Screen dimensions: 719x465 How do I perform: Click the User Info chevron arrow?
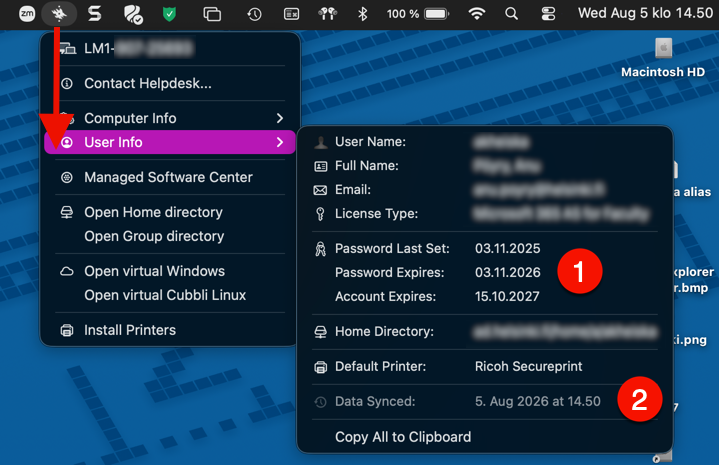[280, 142]
